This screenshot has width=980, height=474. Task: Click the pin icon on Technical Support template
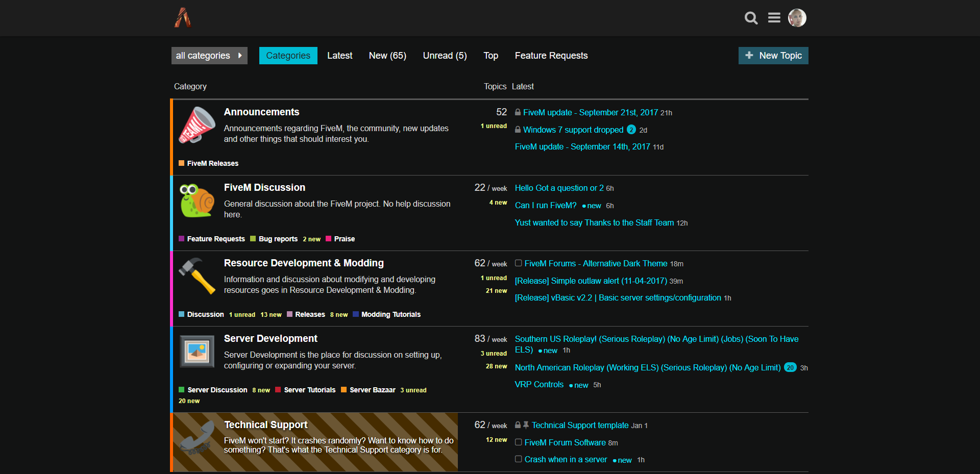click(x=526, y=425)
